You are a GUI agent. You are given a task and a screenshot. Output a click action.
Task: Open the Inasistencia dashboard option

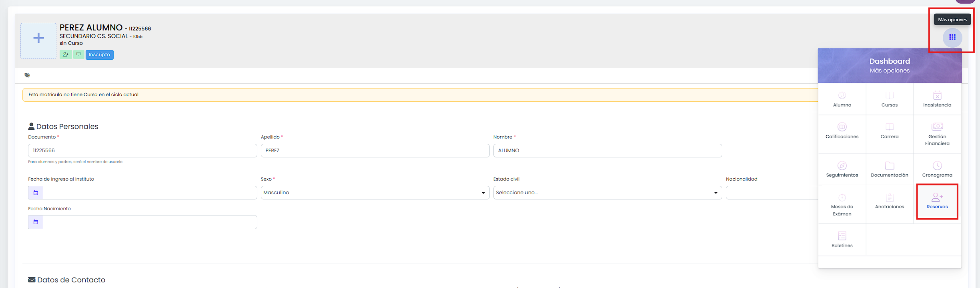tap(937, 99)
